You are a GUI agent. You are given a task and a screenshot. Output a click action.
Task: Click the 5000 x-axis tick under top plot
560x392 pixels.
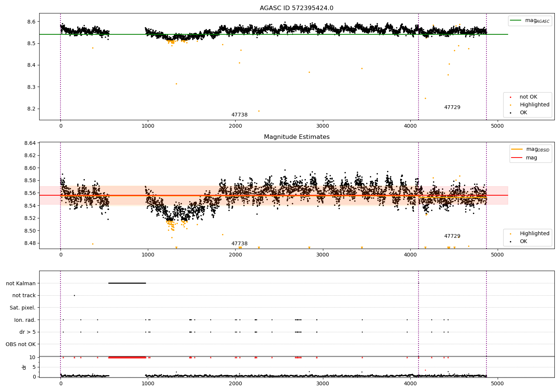(497, 126)
